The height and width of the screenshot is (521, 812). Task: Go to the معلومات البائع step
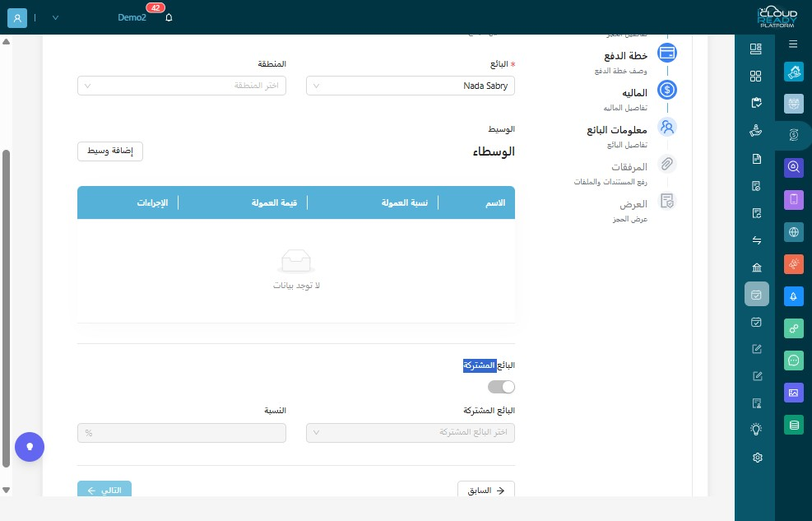click(x=617, y=130)
